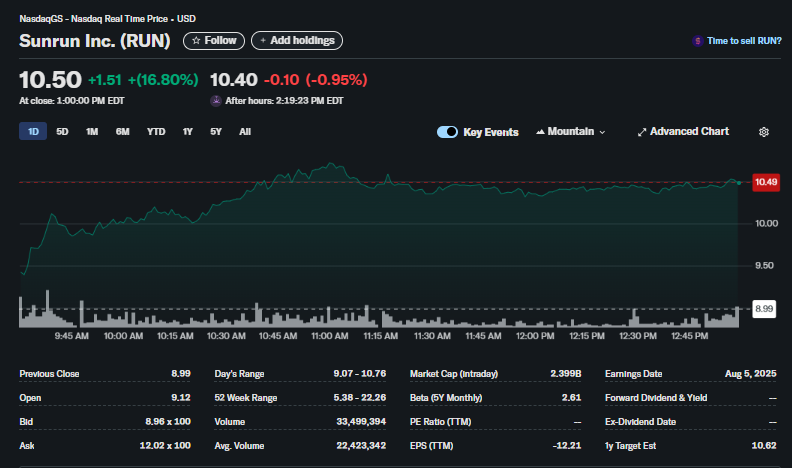Screen dimensions: 792x468
Task: Click the red 10.49 current price marker
Action: [x=766, y=182]
